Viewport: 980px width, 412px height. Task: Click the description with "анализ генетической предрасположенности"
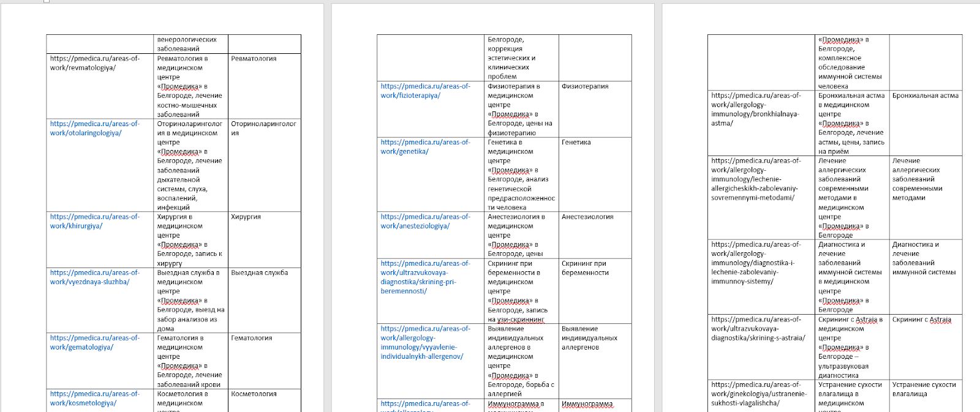pyautogui.click(x=521, y=174)
